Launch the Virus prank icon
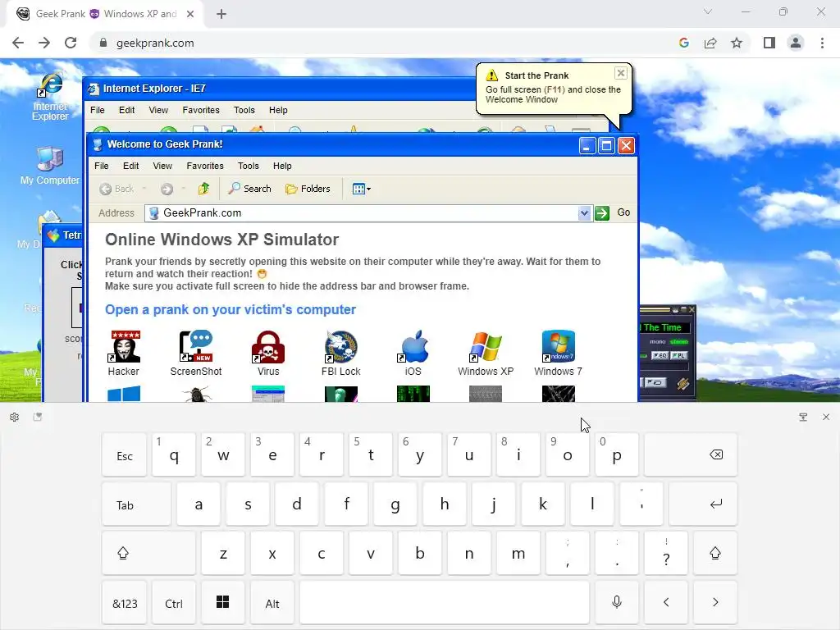 click(268, 353)
